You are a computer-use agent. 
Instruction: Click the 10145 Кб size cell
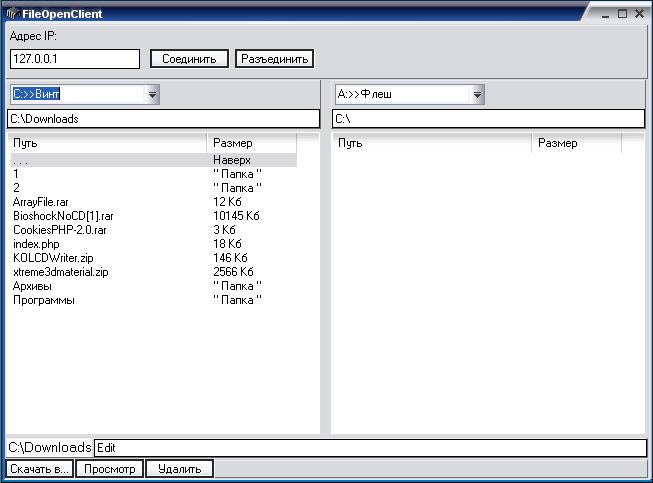(236, 216)
